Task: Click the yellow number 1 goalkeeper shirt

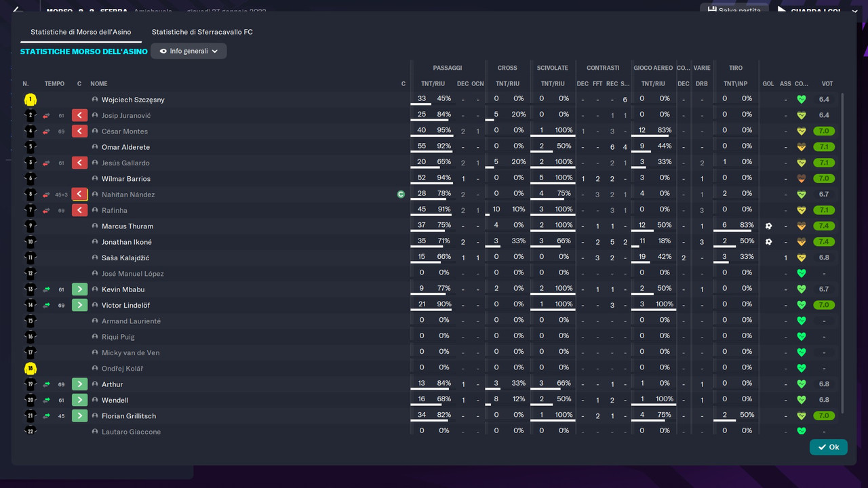Action: tap(30, 100)
